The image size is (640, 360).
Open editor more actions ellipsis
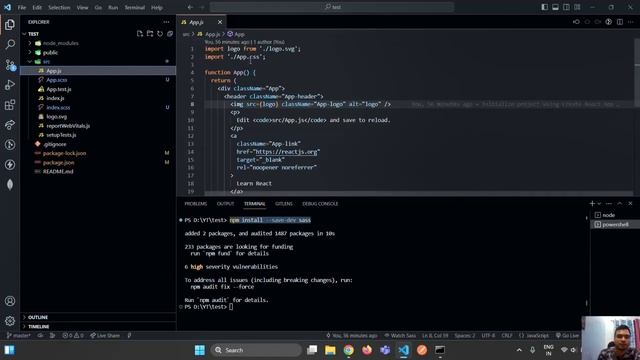(x=630, y=22)
